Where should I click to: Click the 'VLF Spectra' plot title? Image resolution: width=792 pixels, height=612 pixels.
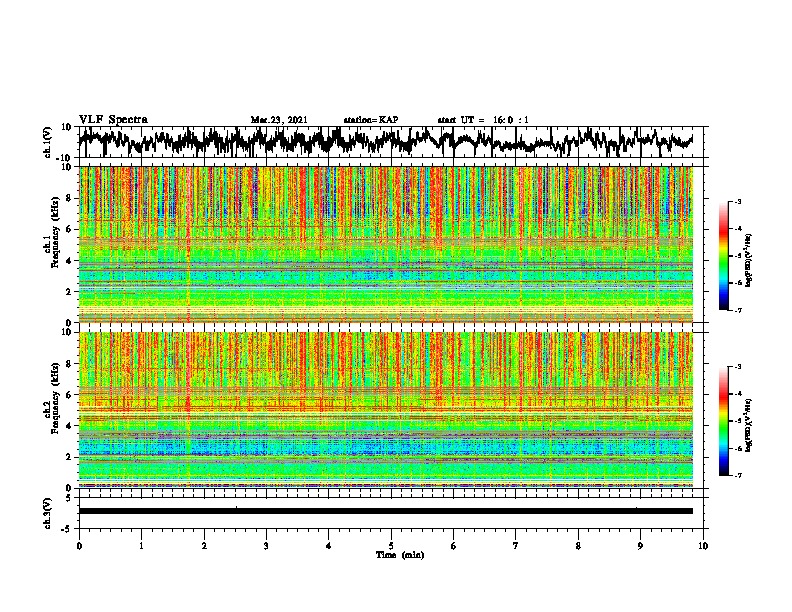pos(113,120)
